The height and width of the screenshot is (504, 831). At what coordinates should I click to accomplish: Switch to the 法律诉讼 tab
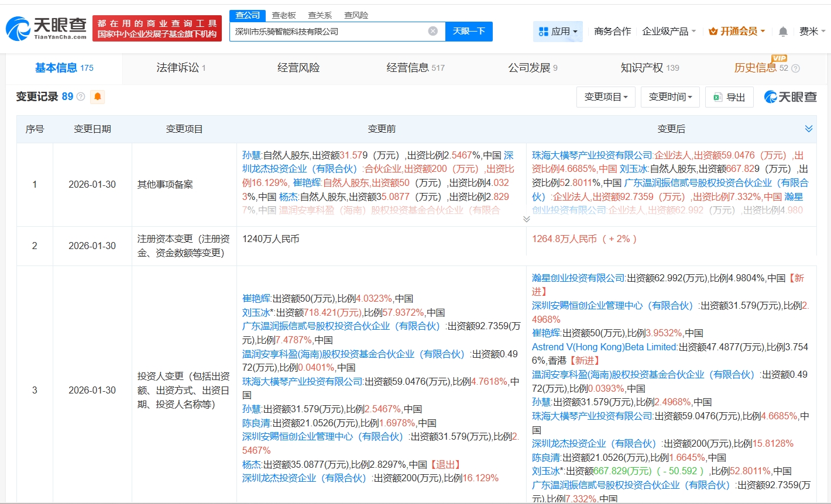point(181,68)
